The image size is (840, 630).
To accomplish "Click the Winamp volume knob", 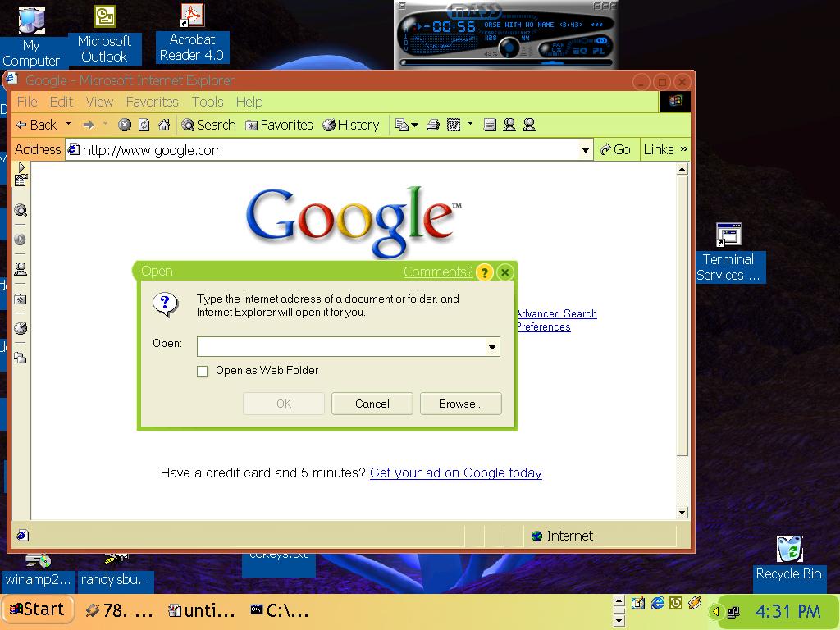I will coord(509,48).
